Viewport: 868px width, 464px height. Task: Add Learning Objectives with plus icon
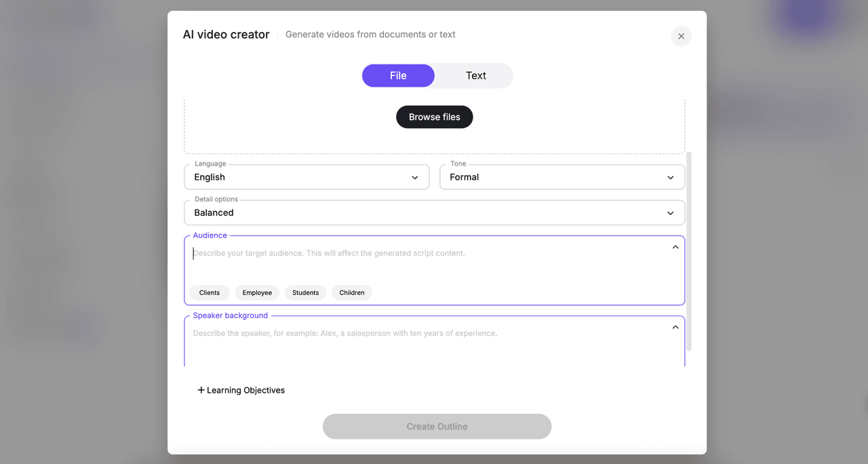click(201, 390)
